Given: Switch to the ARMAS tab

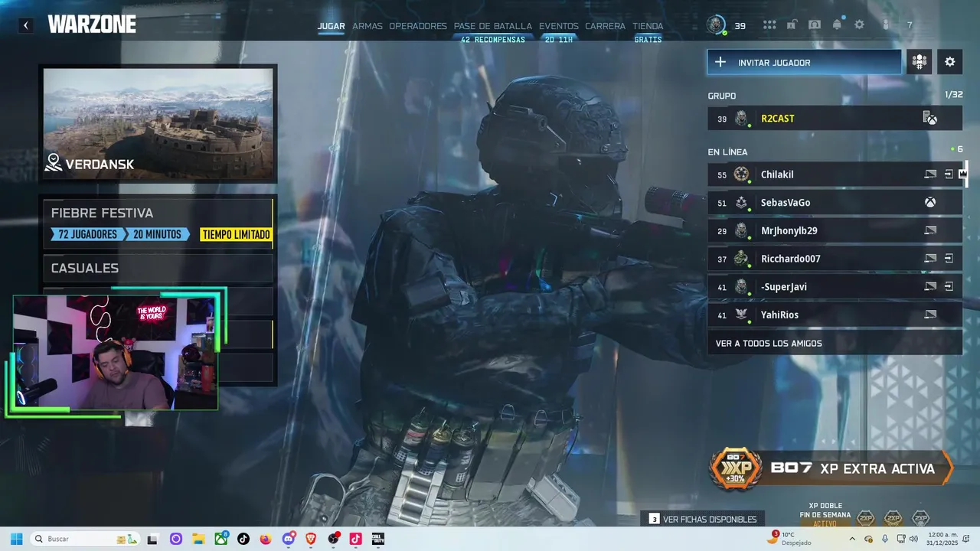Looking at the screenshot, I should 367,26.
